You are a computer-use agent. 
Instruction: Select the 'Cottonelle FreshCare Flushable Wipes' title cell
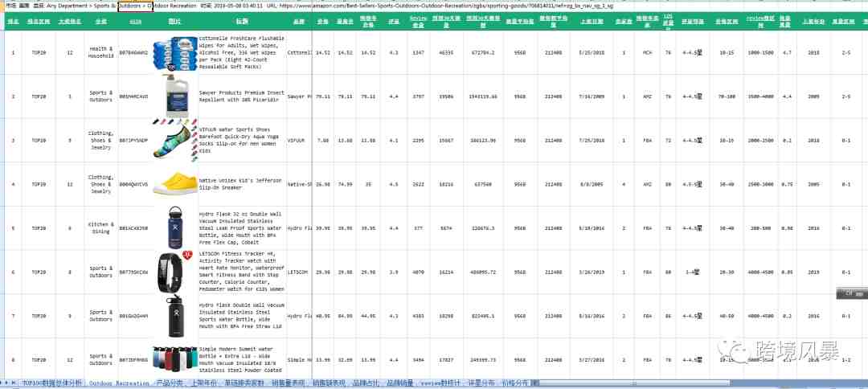point(242,52)
